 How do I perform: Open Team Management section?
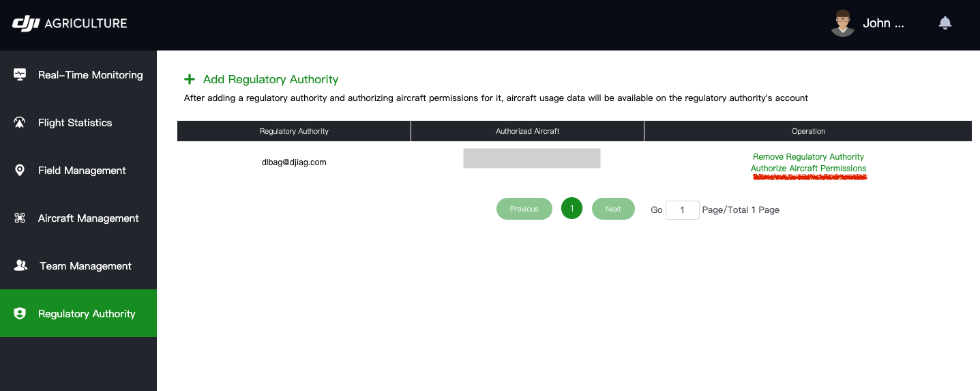78,265
